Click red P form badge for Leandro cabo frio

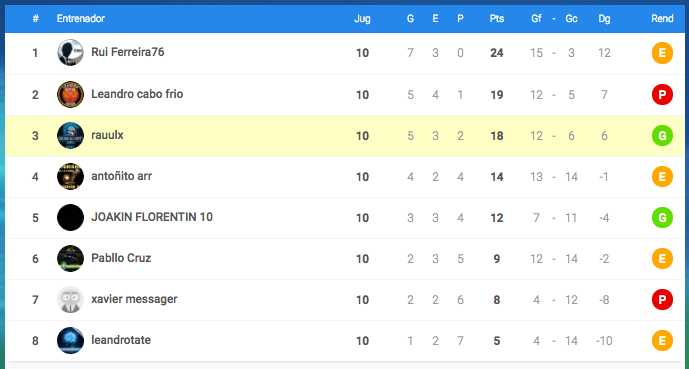[x=662, y=94]
